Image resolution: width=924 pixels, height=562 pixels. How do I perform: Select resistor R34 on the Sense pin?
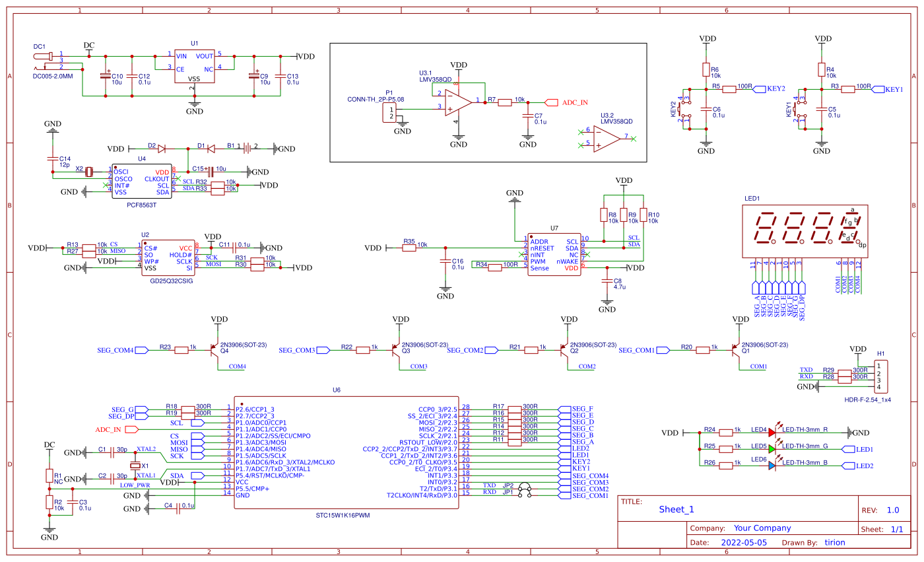click(494, 268)
